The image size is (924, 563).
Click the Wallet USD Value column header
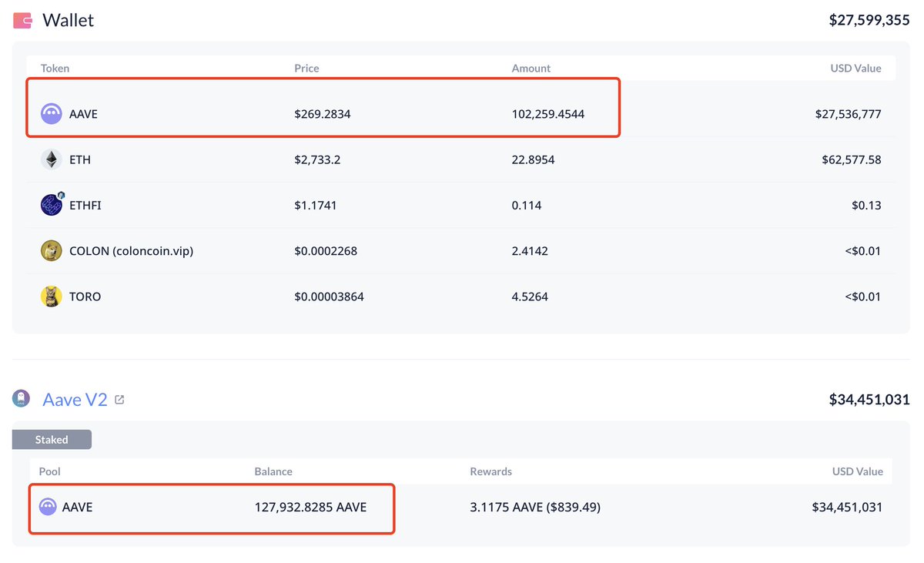pyautogui.click(x=855, y=69)
